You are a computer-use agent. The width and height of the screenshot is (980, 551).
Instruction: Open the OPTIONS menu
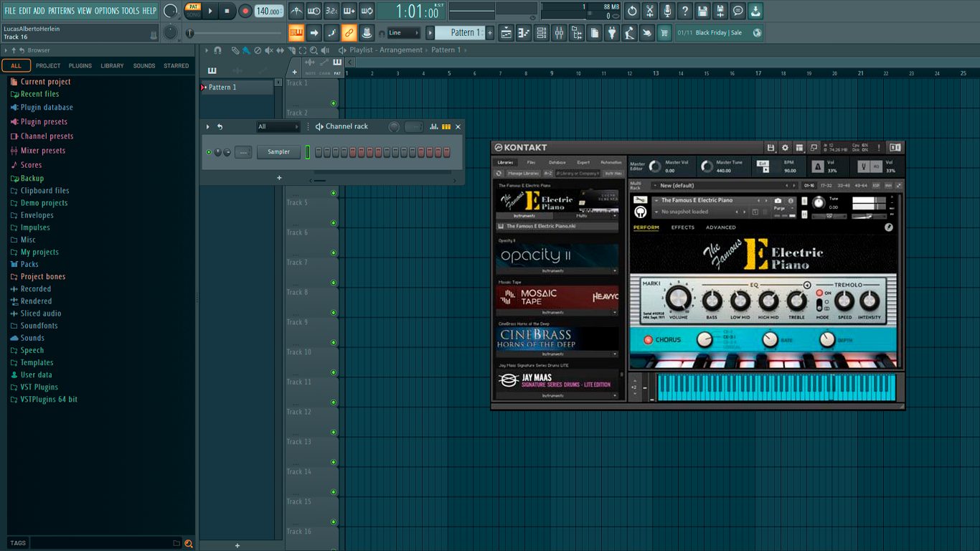point(107,11)
